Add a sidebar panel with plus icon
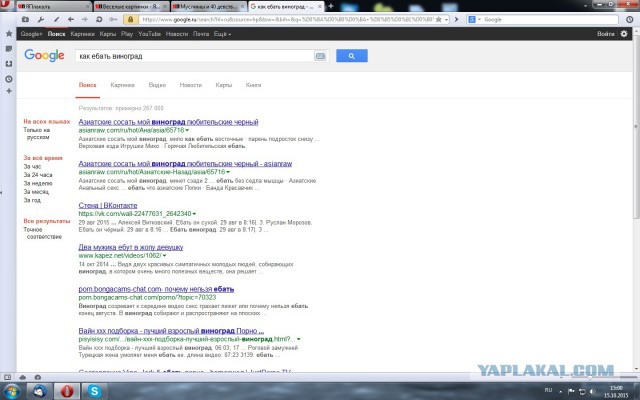Image resolution: width=640 pixels, height=400 pixels. [x=9, y=91]
